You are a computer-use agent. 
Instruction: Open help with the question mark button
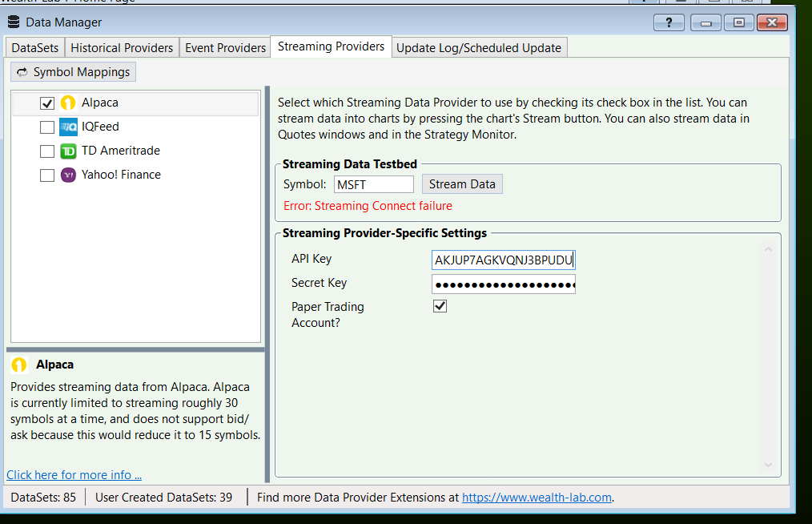coord(669,22)
